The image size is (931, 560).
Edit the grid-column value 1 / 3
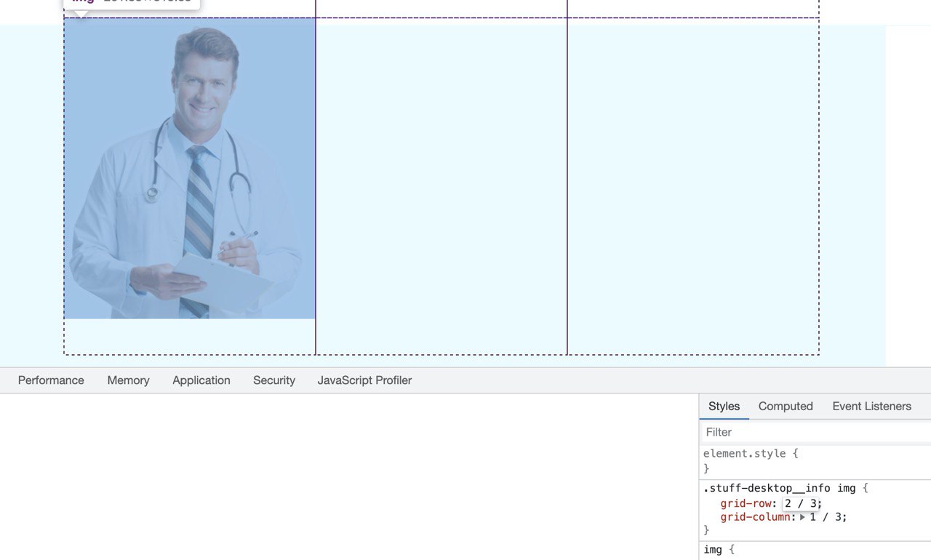[827, 518]
